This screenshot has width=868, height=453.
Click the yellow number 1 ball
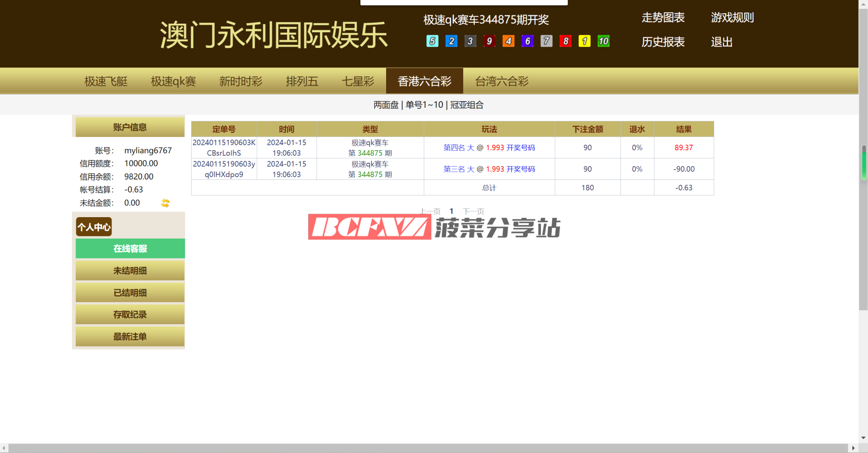[584, 41]
